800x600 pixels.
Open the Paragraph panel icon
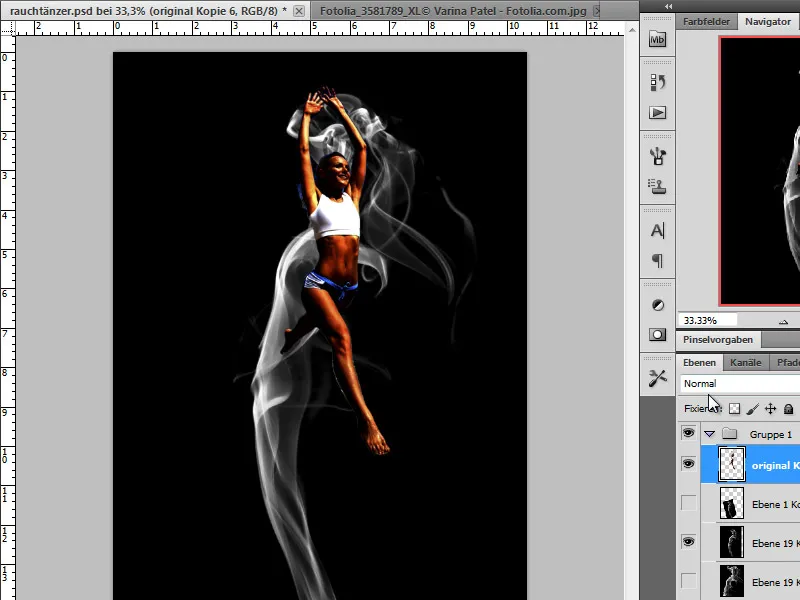click(x=657, y=261)
